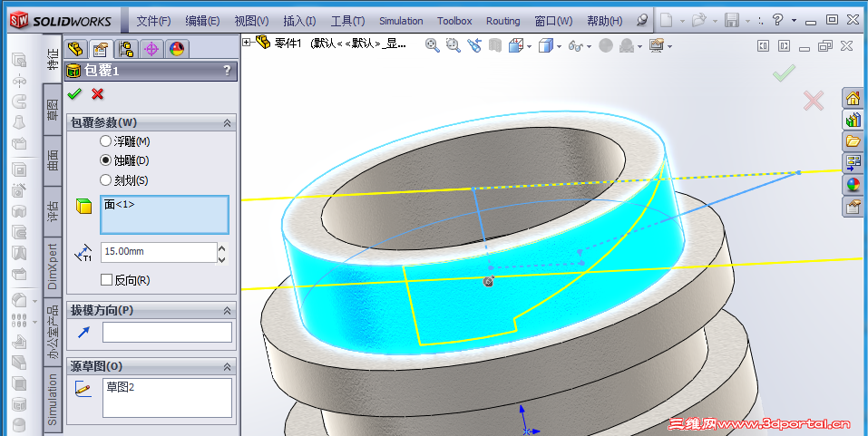The width and height of the screenshot is (868, 436).
Task: Cancel the wrap feature with red X
Action: (97, 94)
